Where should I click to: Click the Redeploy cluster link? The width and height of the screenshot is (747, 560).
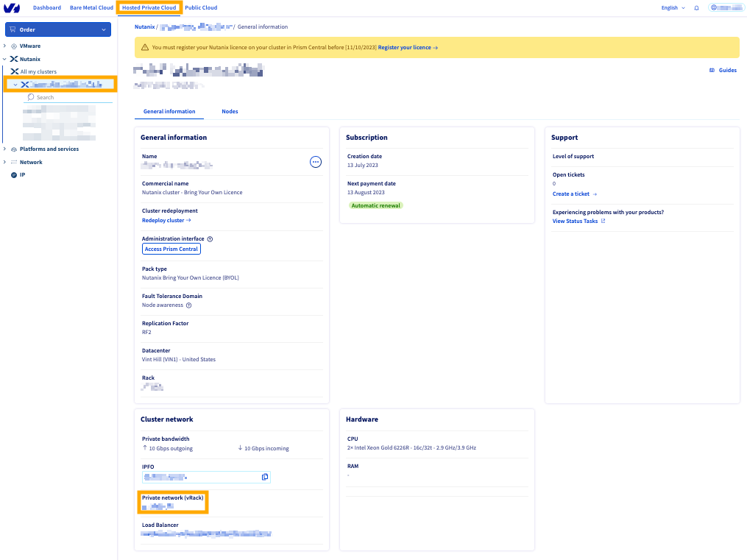(x=166, y=221)
